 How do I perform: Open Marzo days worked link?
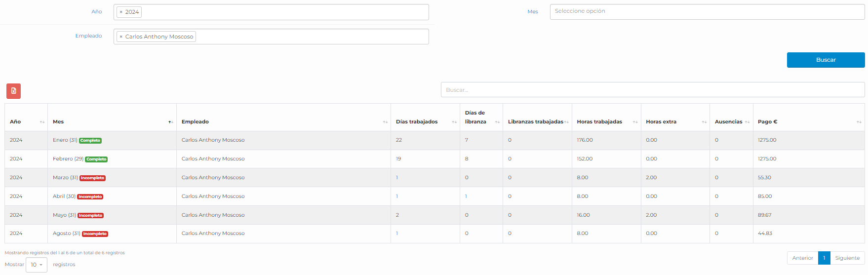[397, 178]
